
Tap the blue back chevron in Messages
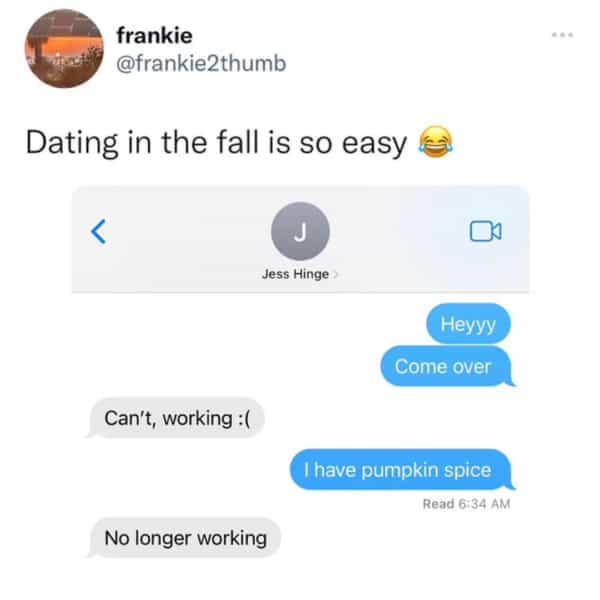[x=99, y=232]
